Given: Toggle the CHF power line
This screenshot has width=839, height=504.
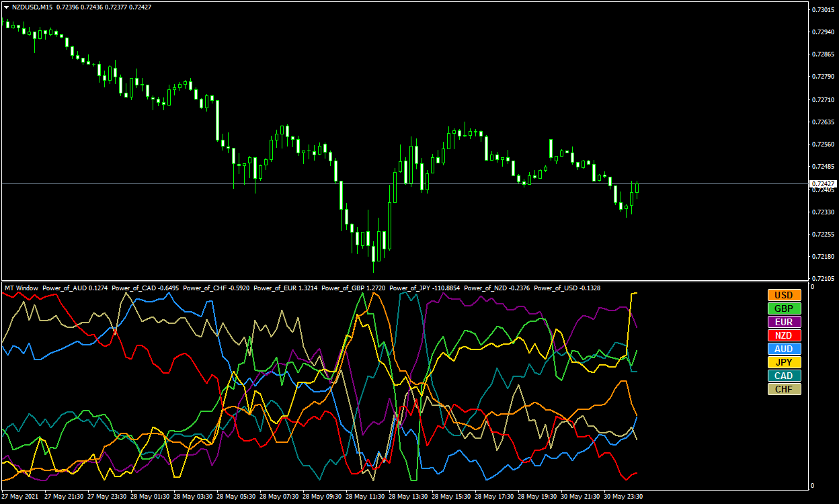Looking at the screenshot, I should [784, 389].
